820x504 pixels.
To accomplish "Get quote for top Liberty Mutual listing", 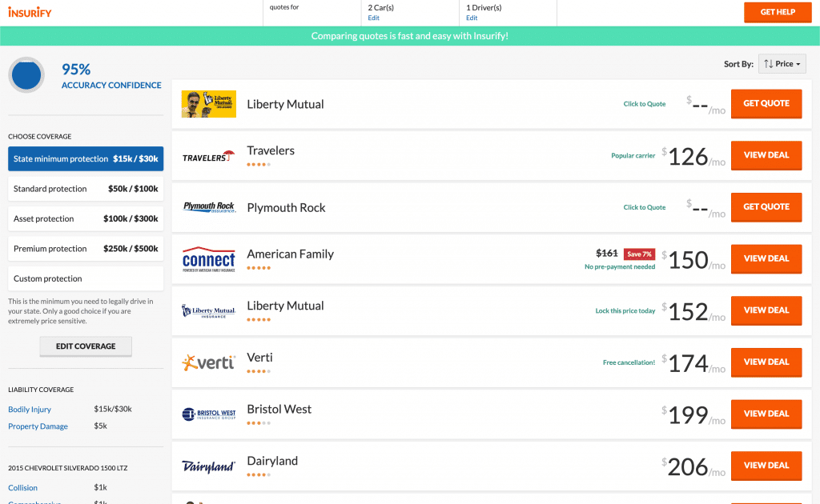I will pyautogui.click(x=766, y=103).
